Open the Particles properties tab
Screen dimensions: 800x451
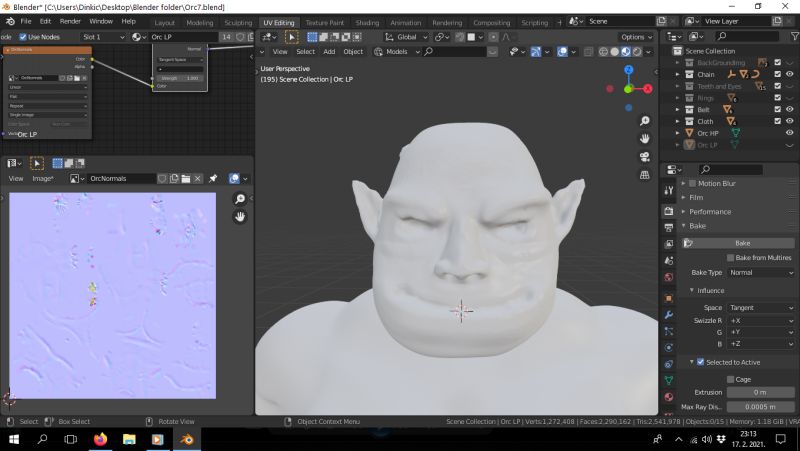[x=669, y=332]
